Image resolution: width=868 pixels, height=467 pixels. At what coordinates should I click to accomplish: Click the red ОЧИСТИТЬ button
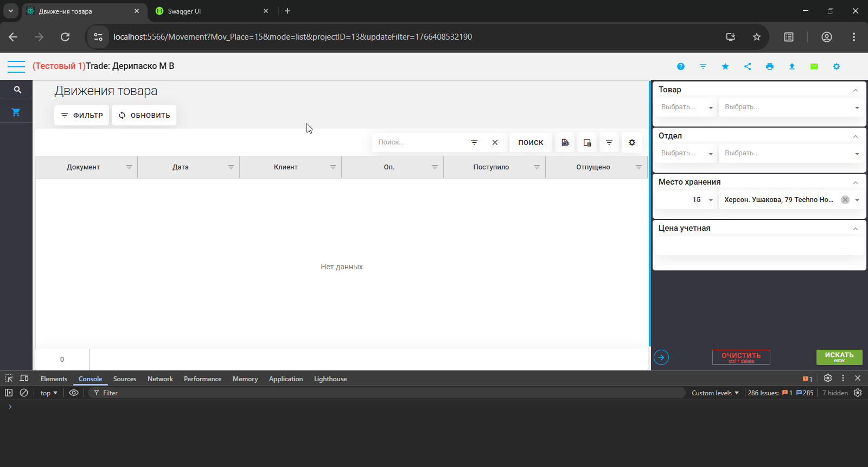click(x=741, y=357)
